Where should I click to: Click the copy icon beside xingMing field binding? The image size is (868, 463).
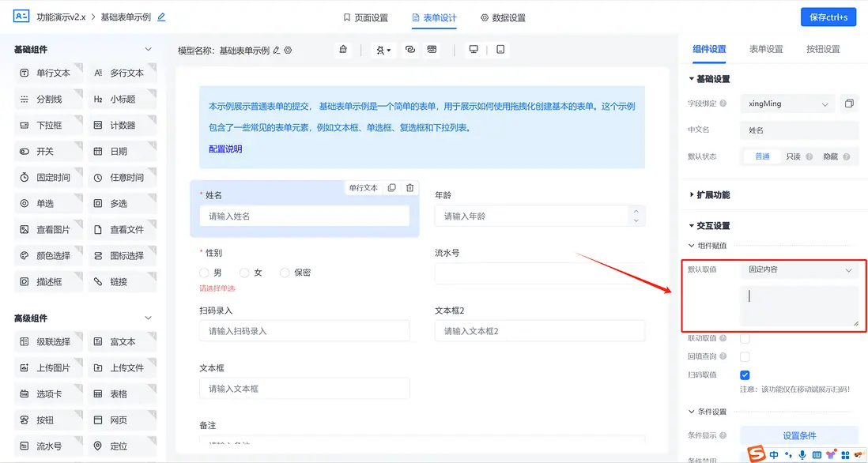[x=849, y=104]
